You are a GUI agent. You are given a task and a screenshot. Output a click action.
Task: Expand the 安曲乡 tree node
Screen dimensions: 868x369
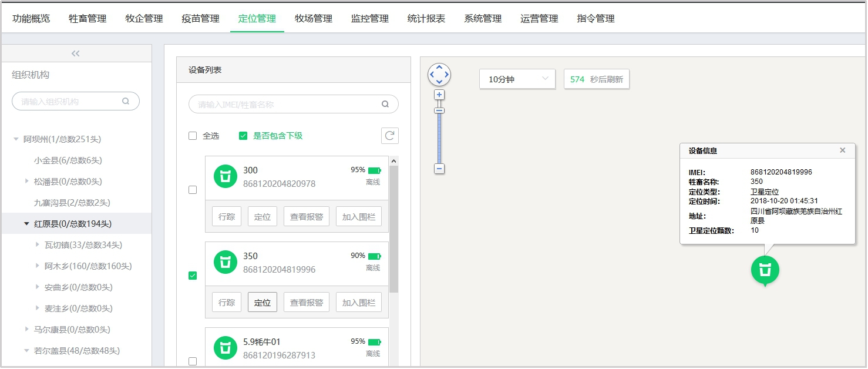pyautogui.click(x=37, y=287)
